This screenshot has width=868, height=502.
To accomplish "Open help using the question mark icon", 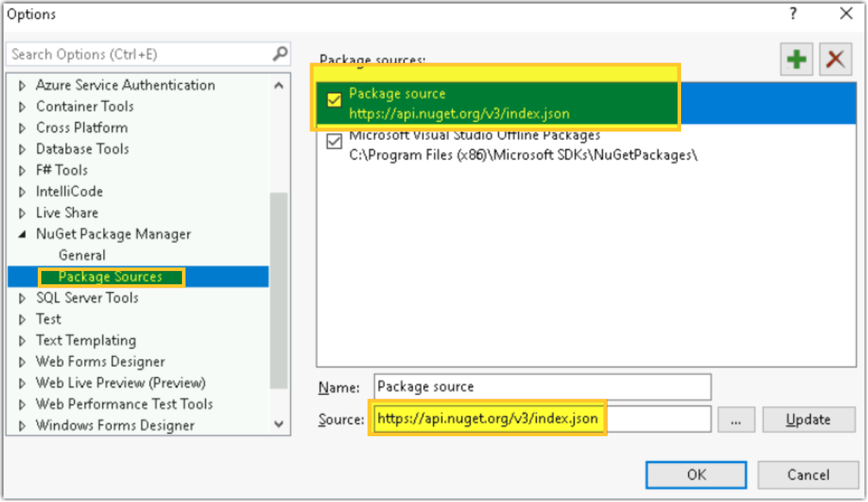I will click(x=792, y=13).
